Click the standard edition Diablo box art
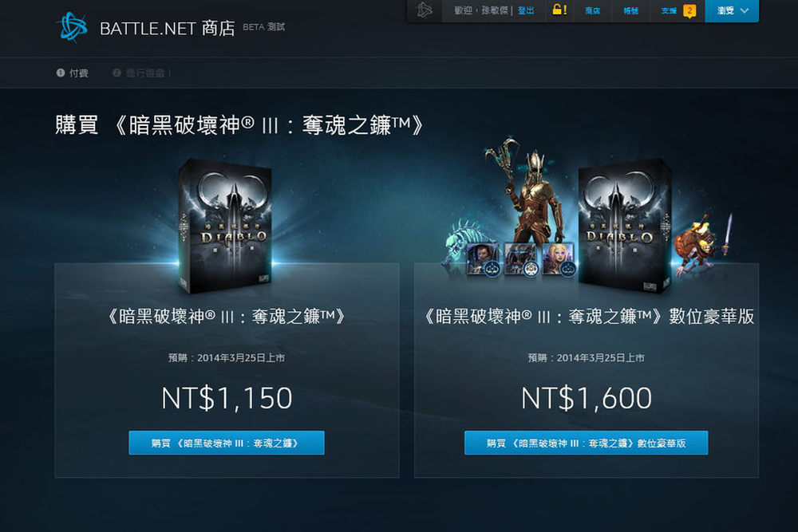 click(225, 227)
